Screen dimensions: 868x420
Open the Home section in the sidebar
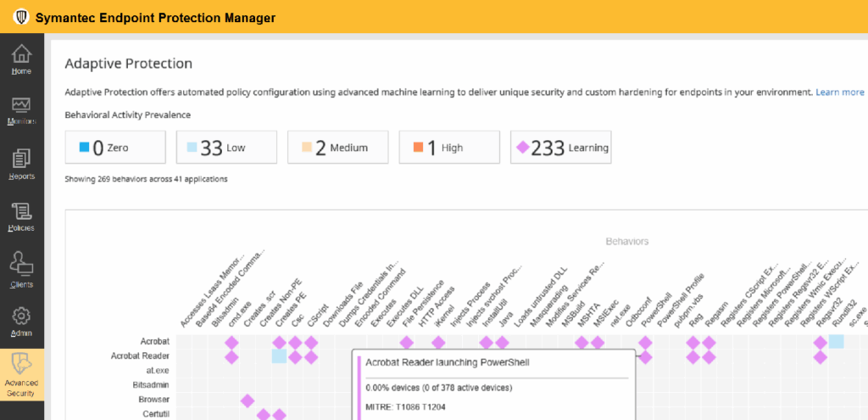(21, 60)
